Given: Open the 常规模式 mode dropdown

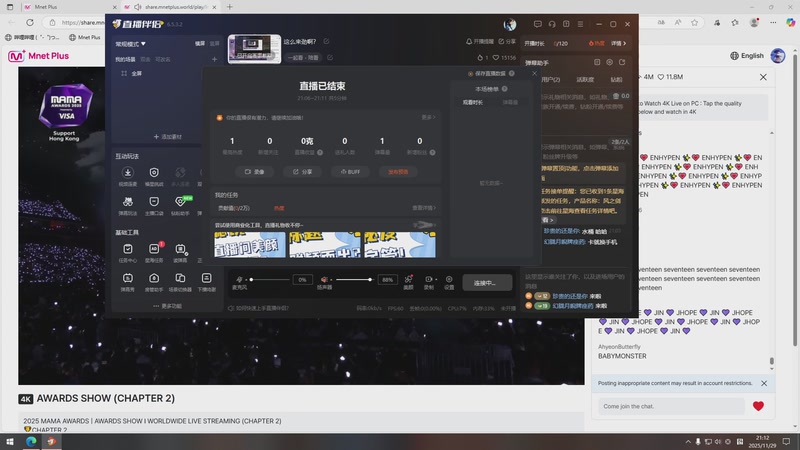Looking at the screenshot, I should (x=131, y=44).
